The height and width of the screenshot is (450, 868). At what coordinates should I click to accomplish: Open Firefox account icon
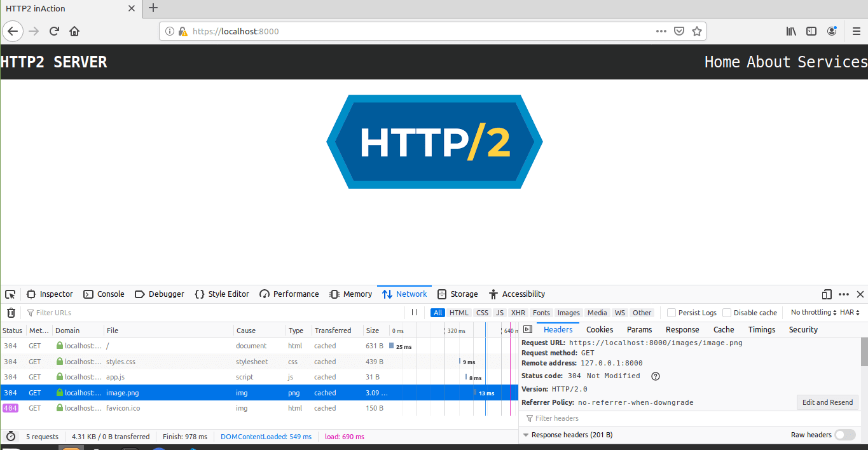pos(832,31)
